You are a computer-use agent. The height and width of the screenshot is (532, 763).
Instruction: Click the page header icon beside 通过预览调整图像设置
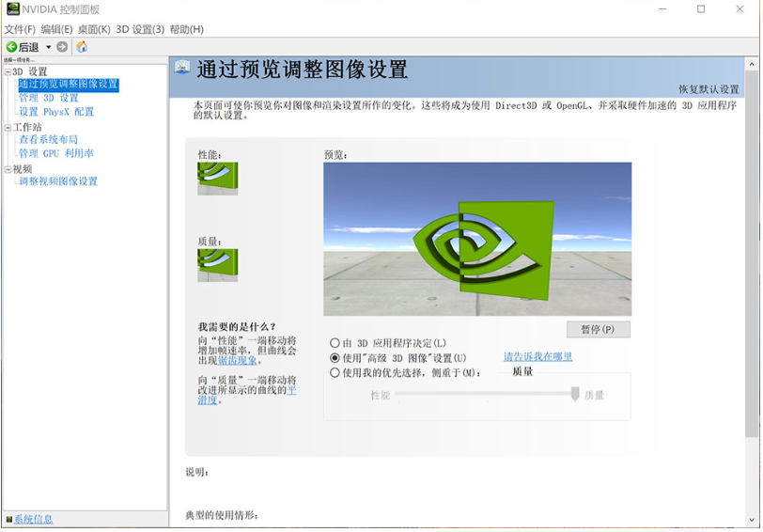(181, 68)
